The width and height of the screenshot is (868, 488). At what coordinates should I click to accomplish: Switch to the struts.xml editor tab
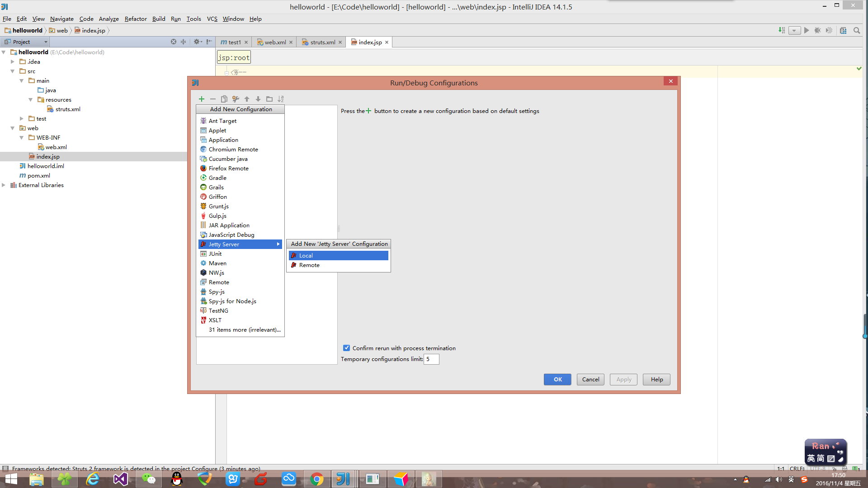coord(322,42)
